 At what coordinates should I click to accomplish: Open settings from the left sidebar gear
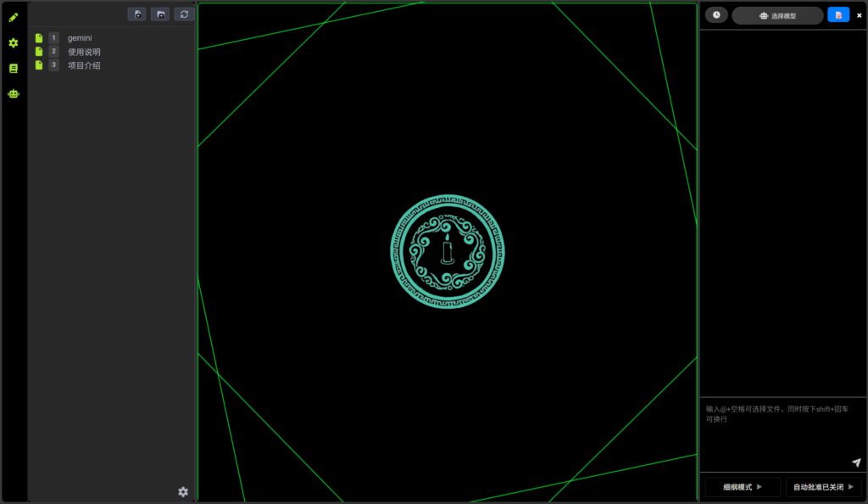pos(13,42)
